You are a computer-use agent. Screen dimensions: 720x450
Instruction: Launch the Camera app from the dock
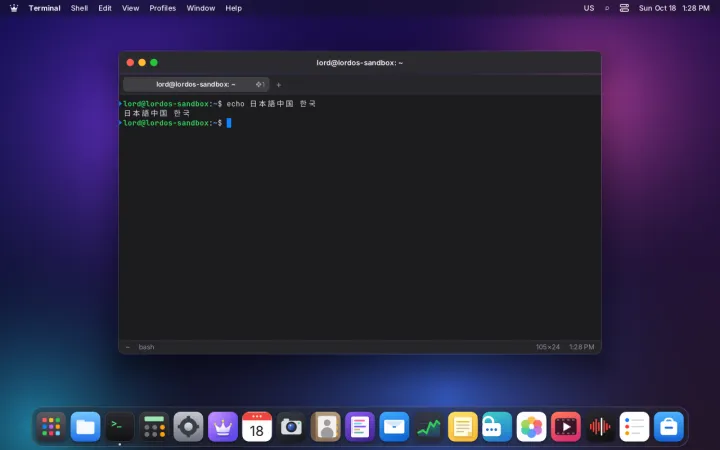coord(291,427)
